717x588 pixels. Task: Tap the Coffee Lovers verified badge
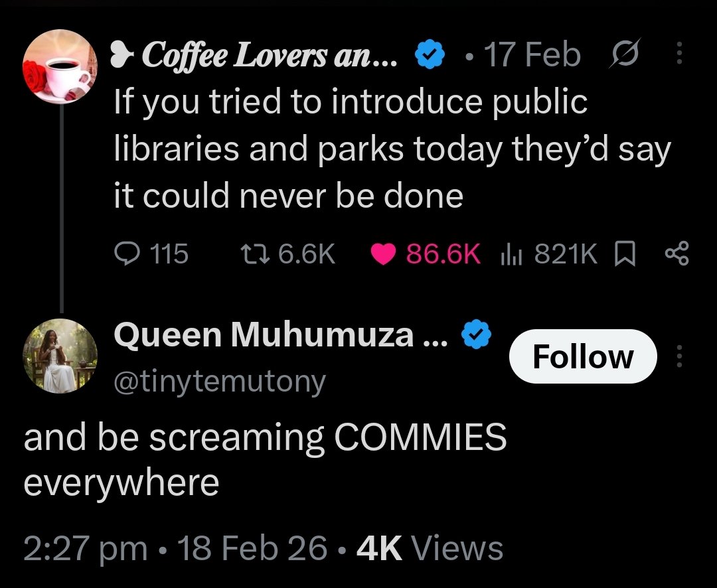pos(430,54)
